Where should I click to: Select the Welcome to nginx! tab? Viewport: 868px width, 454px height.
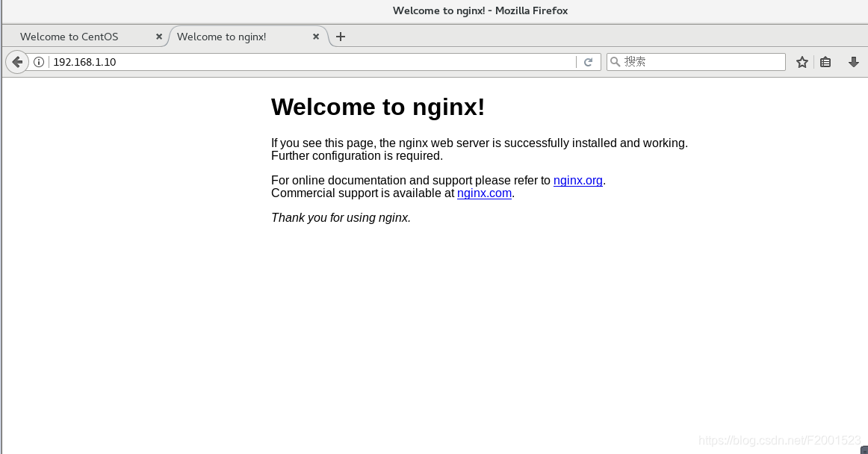point(248,37)
